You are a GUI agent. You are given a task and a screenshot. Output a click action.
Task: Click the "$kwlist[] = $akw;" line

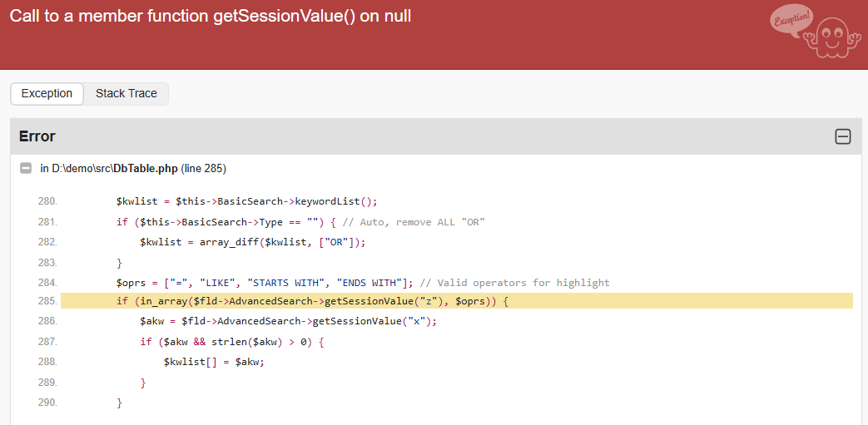[214, 362]
